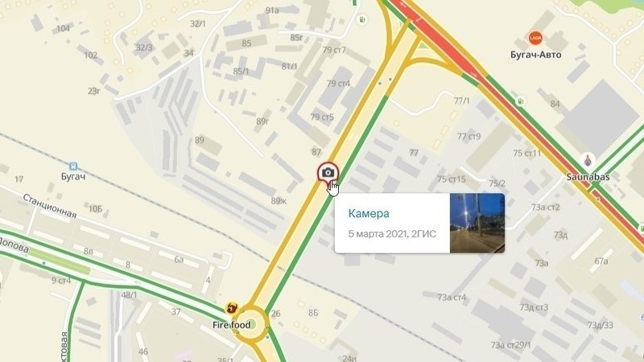Click the Бугач station name label
This screenshot has width=644, height=362.
tap(73, 177)
